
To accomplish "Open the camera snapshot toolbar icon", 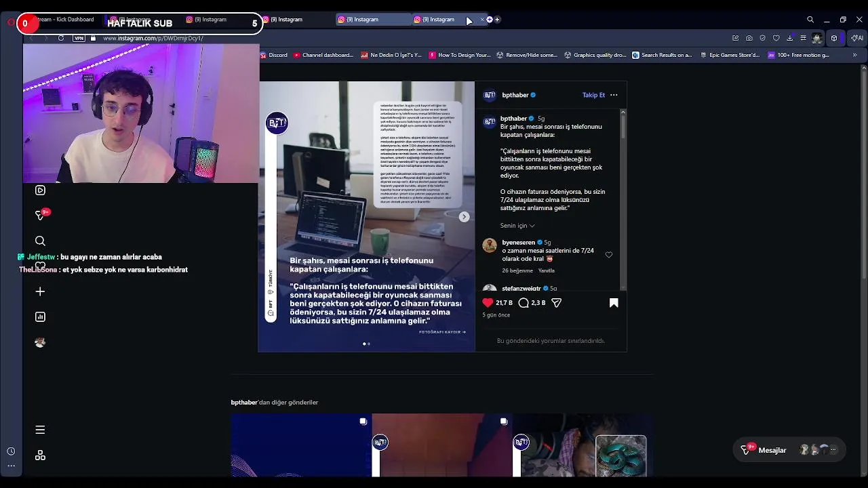I will pos(749,38).
